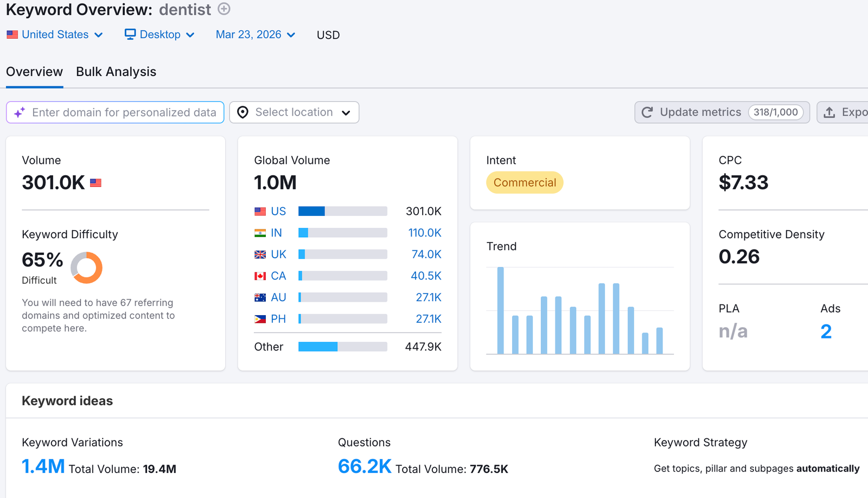
Task: Click the UK flag in Global Volume
Action: pos(260,254)
